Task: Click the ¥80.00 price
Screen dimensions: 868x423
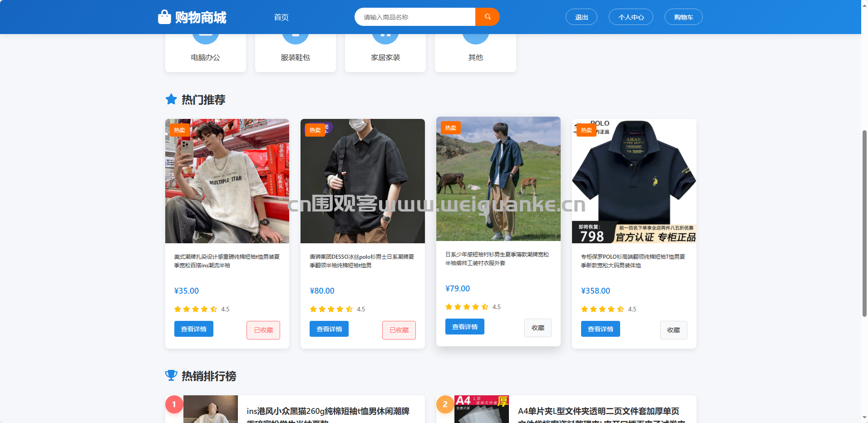Action: point(322,291)
